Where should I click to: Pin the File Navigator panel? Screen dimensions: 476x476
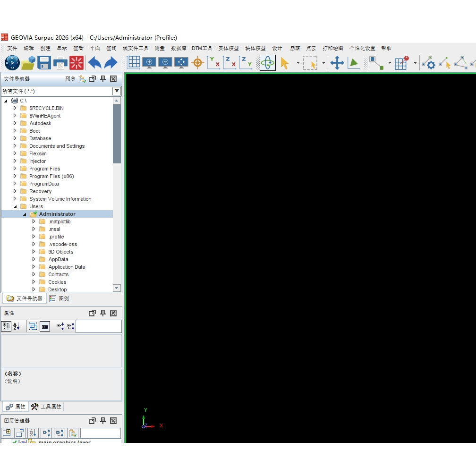point(103,79)
